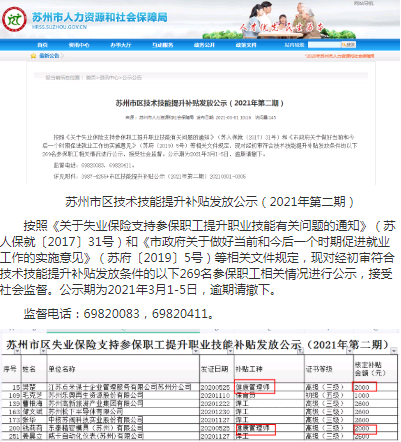Open the nav item between 首页 and 办事大厅
The height and width of the screenshot is (442, 401).
point(79,45)
